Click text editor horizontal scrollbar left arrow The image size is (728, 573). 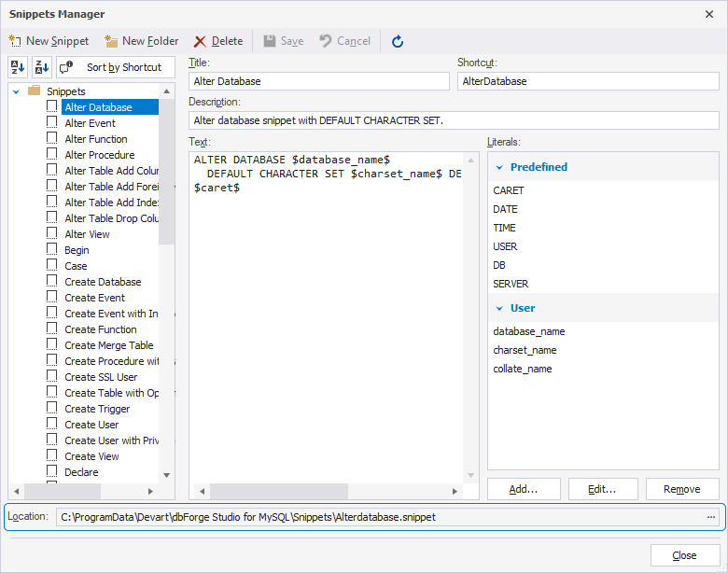click(202, 491)
